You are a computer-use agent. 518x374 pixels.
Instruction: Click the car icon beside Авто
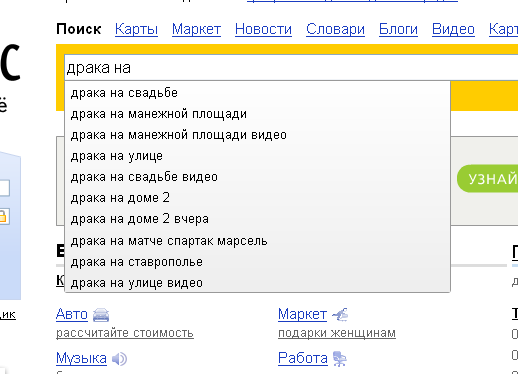point(101,315)
